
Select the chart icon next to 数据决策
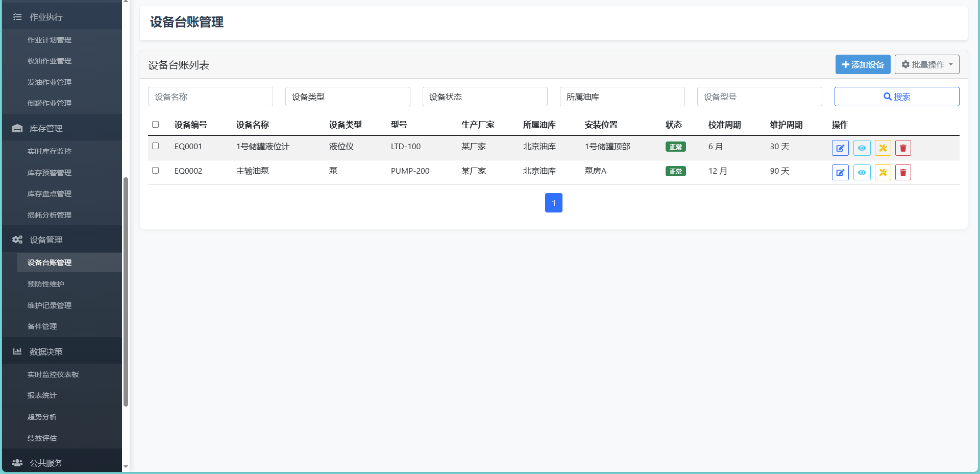tap(17, 351)
